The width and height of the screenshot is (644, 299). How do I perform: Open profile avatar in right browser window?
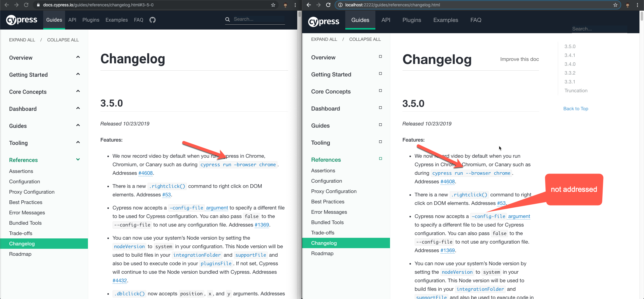pyautogui.click(x=628, y=5)
